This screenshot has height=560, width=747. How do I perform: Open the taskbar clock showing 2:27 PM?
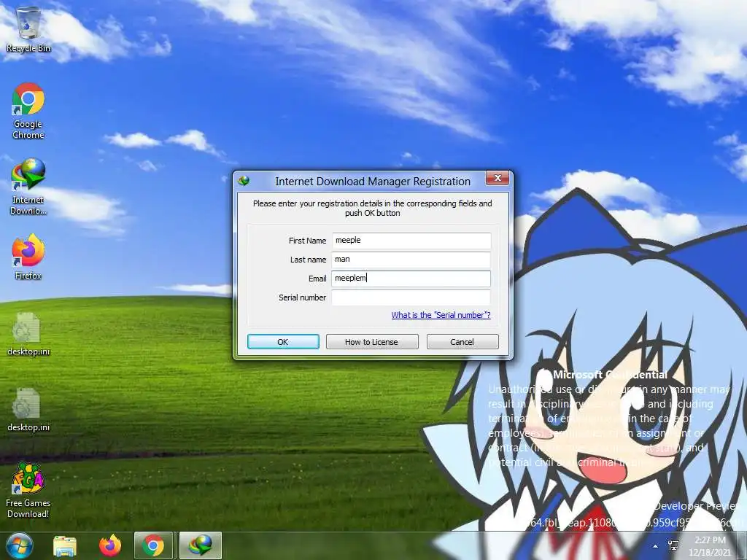click(710, 546)
